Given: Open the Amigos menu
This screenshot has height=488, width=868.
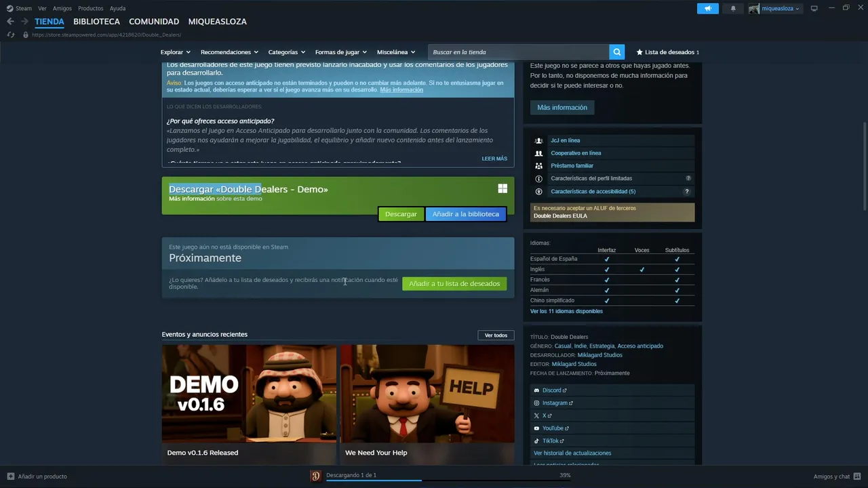Looking at the screenshot, I should pos(62,8).
